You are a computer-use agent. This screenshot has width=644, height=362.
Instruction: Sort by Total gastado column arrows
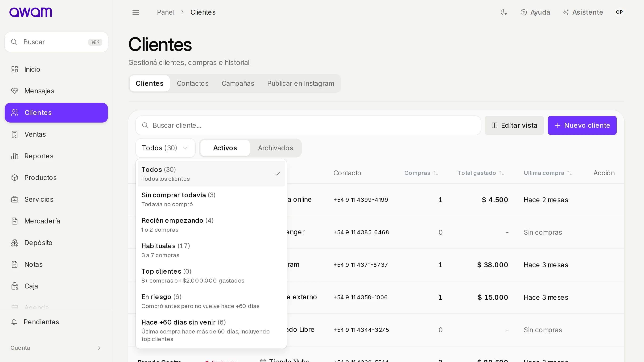pos(502,173)
